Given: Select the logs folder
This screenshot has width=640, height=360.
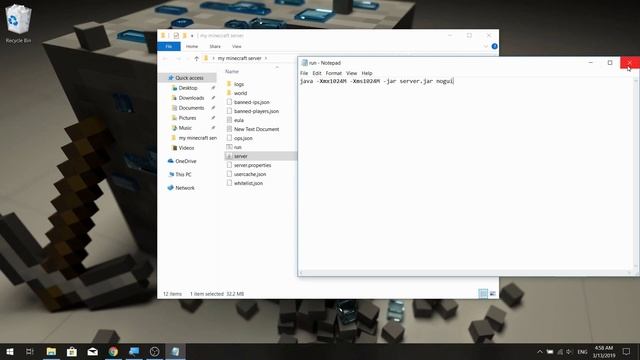Looking at the screenshot, I should pyautogui.click(x=239, y=84).
